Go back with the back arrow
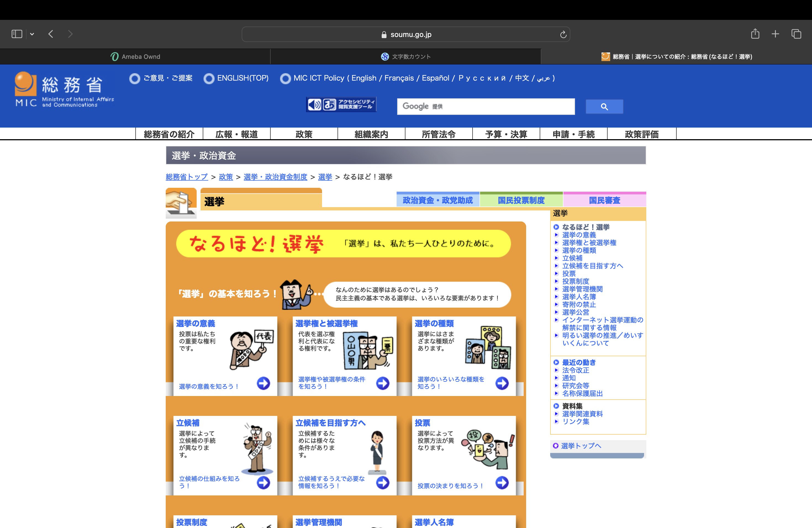This screenshot has height=528, width=812. tap(51, 34)
